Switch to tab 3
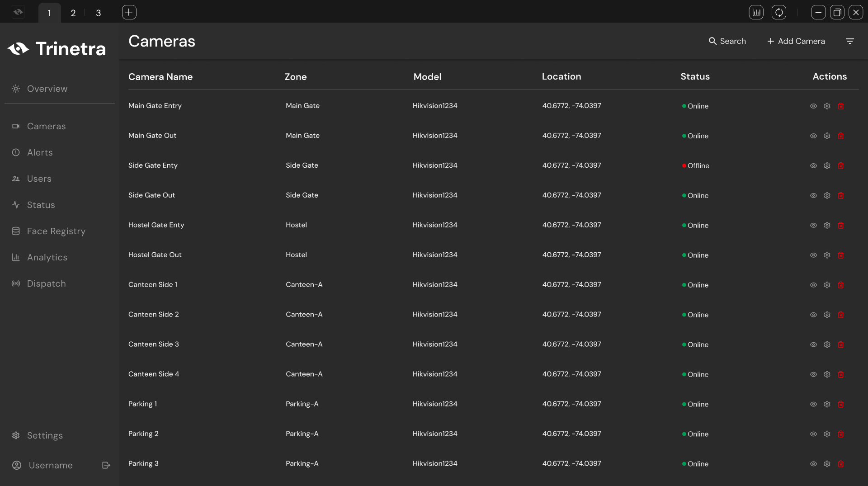The width and height of the screenshot is (868, 486). (98, 13)
